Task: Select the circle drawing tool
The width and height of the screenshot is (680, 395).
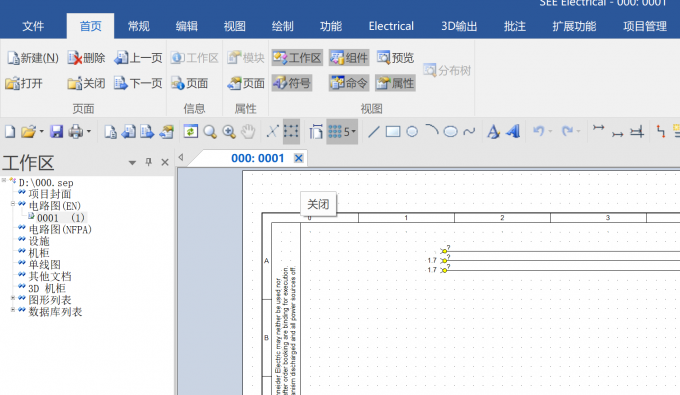Action: tap(412, 131)
